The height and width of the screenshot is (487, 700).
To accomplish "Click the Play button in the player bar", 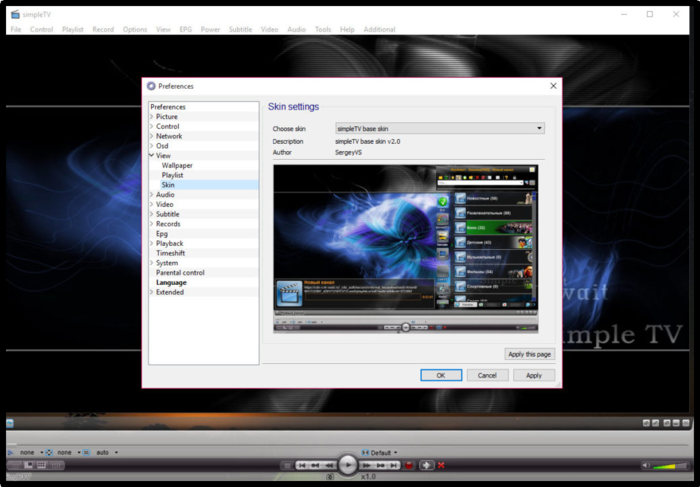I will pyautogui.click(x=348, y=465).
